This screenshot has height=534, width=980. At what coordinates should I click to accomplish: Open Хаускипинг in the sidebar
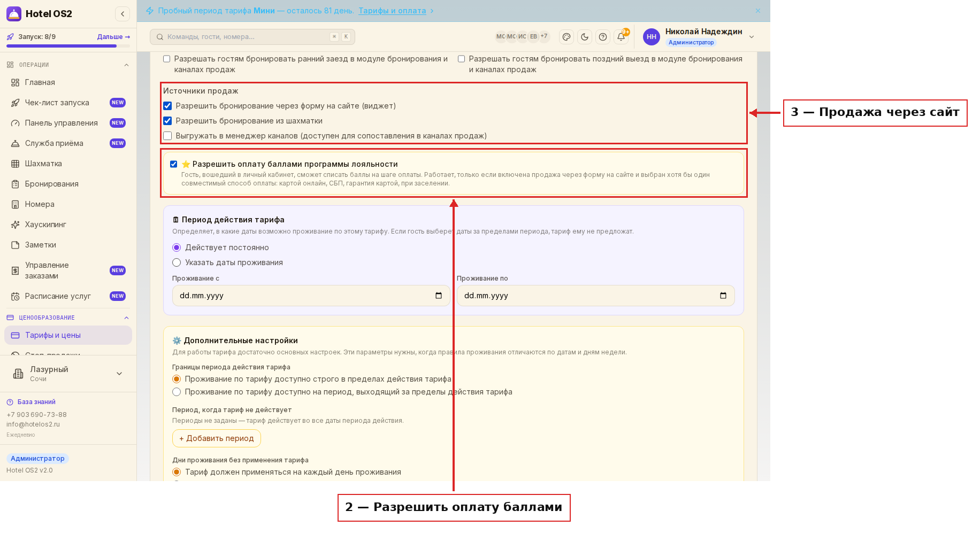pyautogui.click(x=68, y=225)
